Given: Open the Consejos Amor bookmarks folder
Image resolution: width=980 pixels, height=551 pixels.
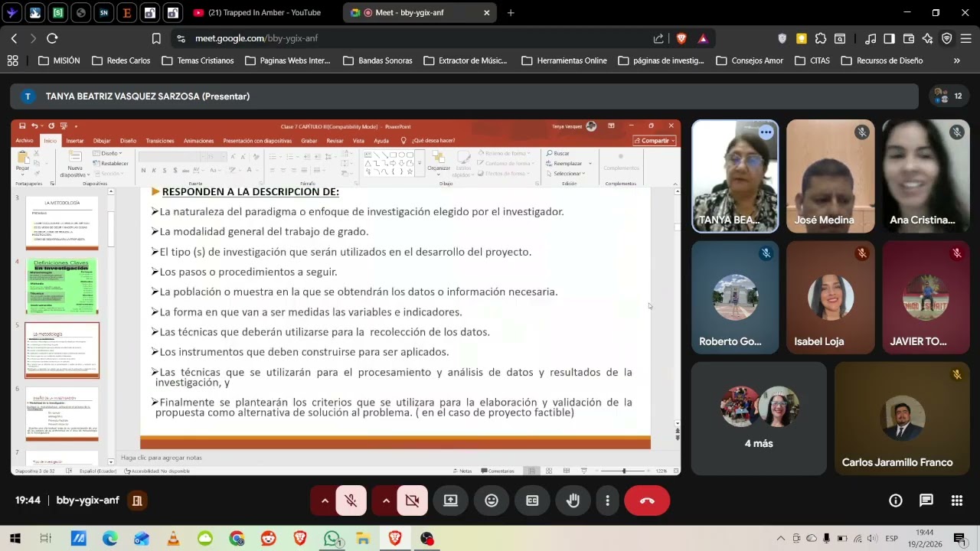Looking at the screenshot, I should (x=750, y=60).
